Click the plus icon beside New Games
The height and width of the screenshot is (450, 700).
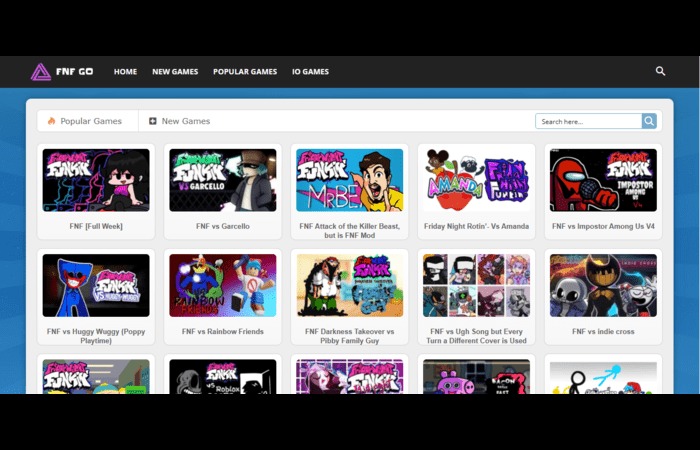point(153,121)
